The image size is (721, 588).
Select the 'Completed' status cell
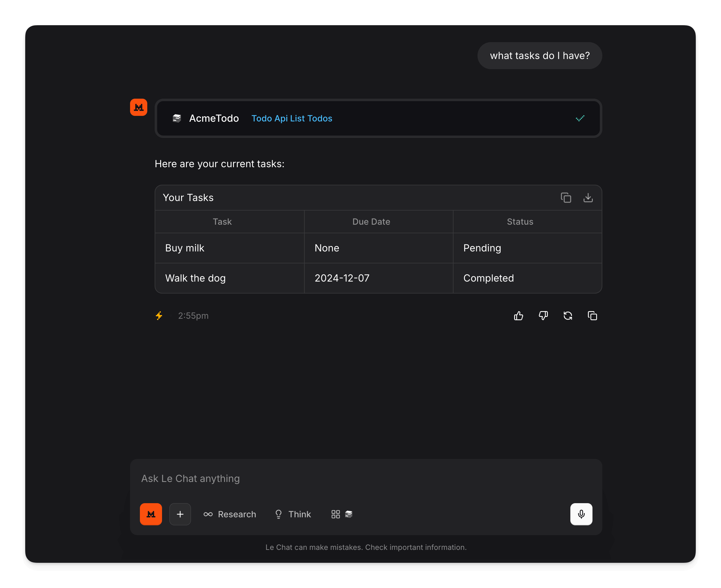point(528,278)
